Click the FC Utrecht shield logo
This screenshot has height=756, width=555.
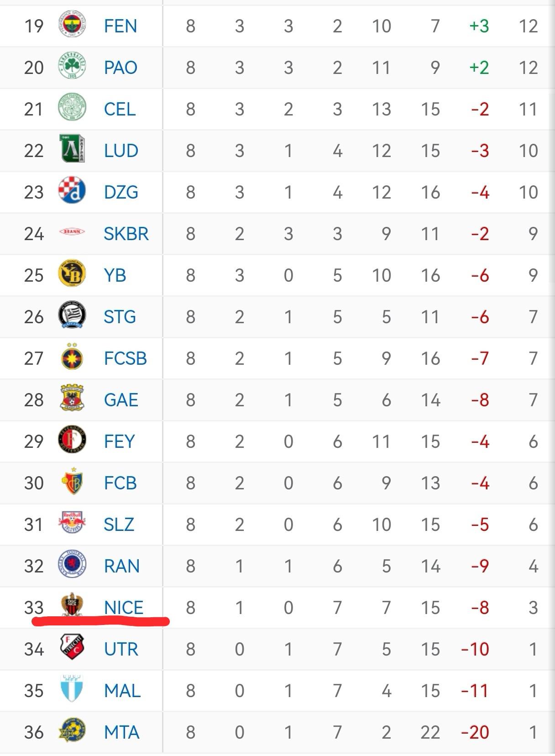tap(72, 647)
